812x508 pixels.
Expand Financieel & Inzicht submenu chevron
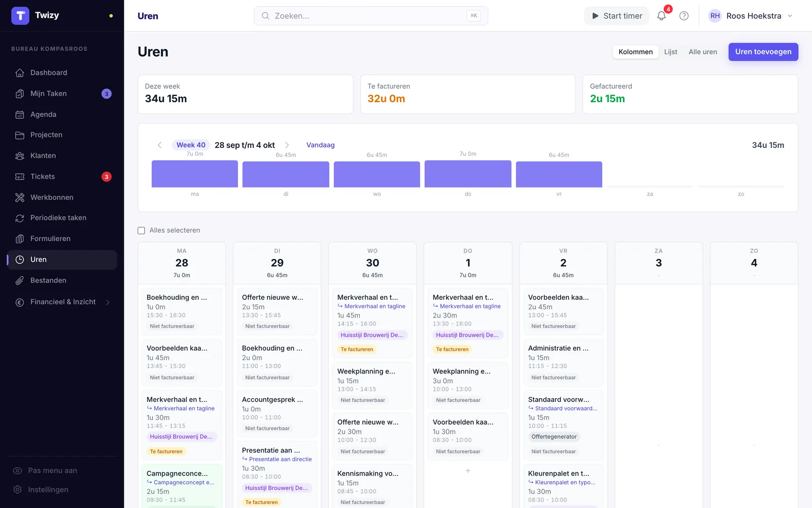coord(108,302)
